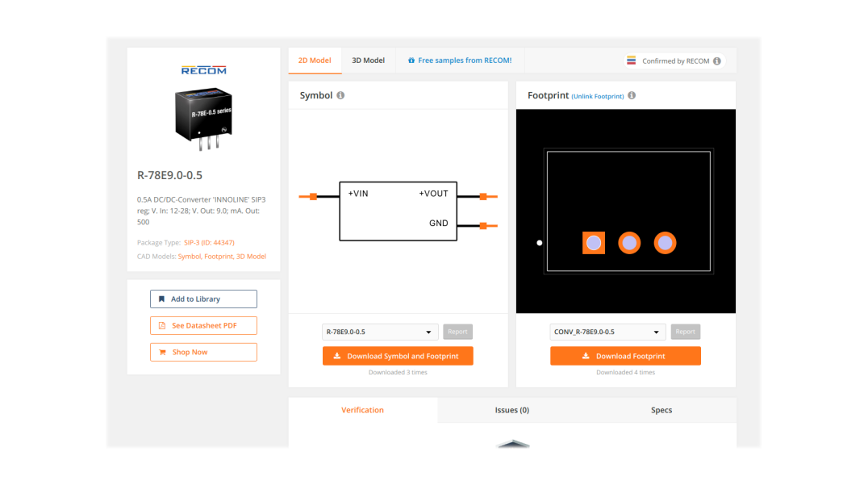Viewport: 868px width, 485px height.
Task: Open the Issues (0) tab
Action: pos(512,410)
